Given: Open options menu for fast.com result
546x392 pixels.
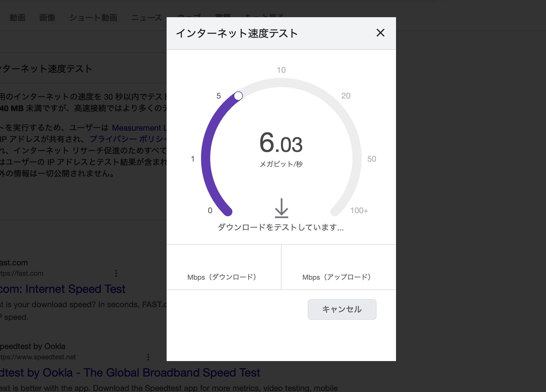Looking at the screenshot, I should [116, 273].
